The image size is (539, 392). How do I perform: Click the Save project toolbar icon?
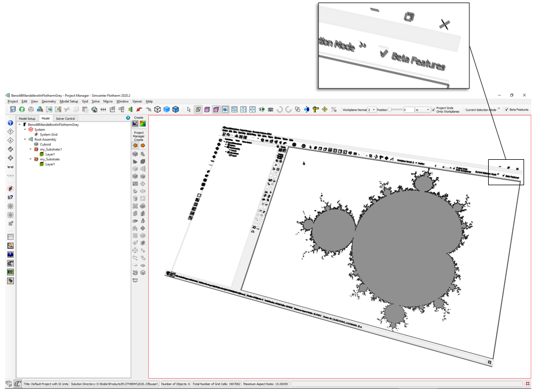click(x=13, y=109)
